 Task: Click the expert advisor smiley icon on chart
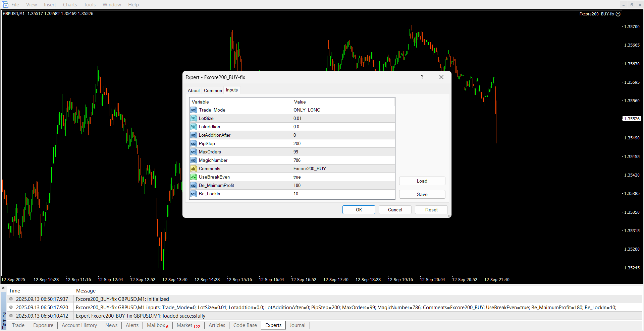618,14
